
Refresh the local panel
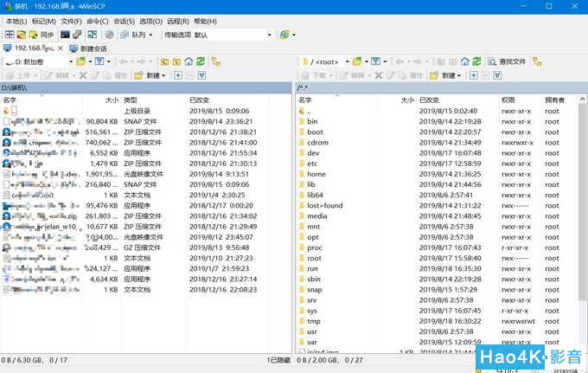click(x=201, y=61)
